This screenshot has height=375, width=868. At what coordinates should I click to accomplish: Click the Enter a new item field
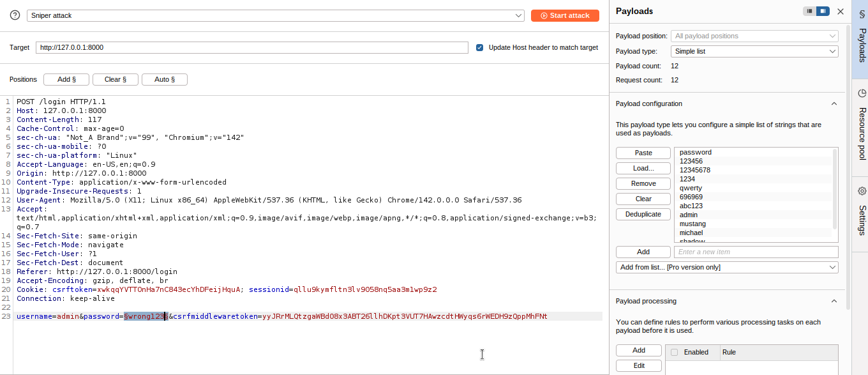(x=756, y=252)
